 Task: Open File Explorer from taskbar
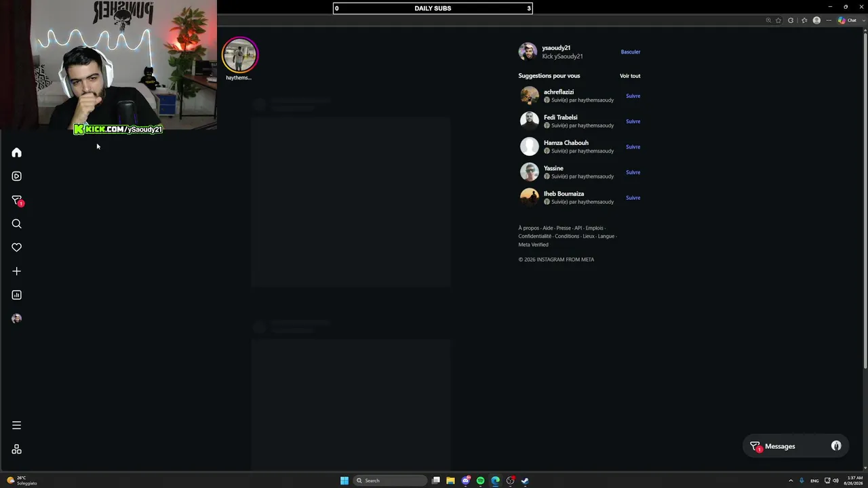point(450,481)
